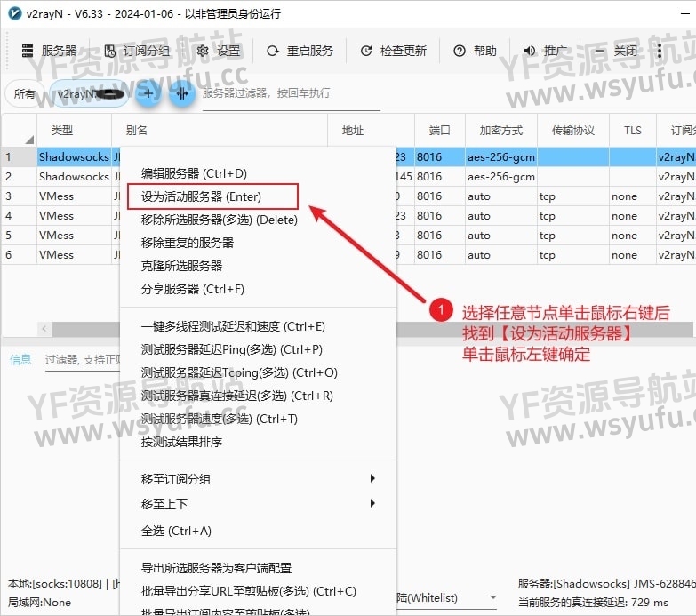Select the v2rayN subscription group tab
Image resolution: width=696 pixels, height=616 pixels.
point(89,93)
